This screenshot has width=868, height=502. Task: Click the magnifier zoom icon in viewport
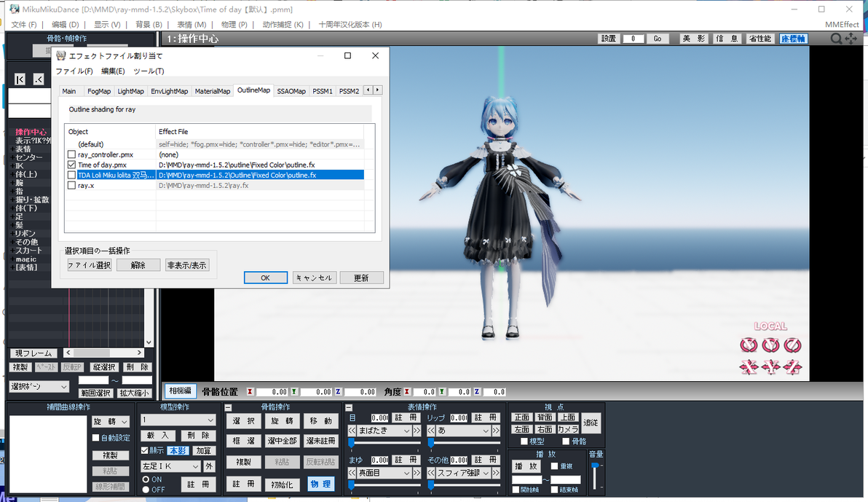pos(836,38)
